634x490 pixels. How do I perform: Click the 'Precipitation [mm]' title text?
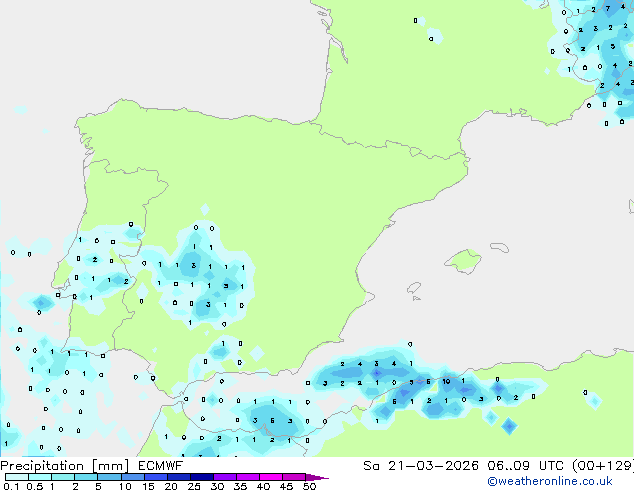click(65, 466)
